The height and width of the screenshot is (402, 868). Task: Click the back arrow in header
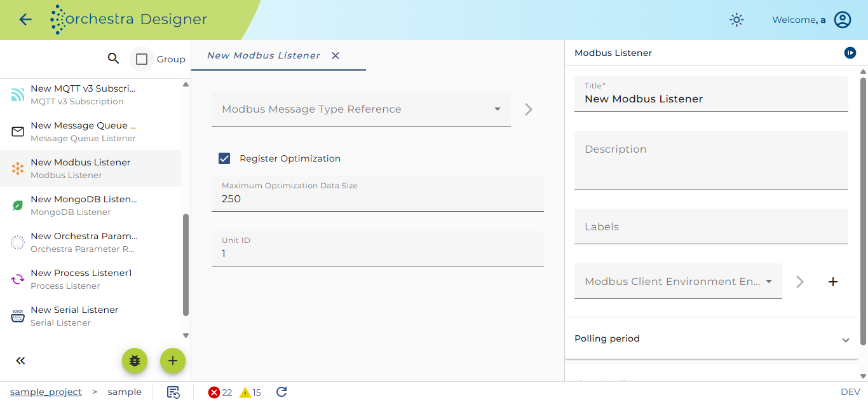pos(25,20)
